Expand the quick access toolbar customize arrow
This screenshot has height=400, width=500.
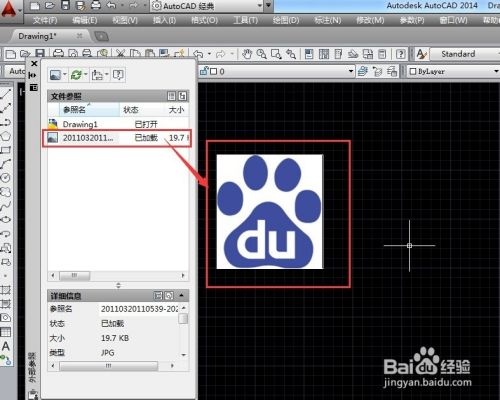[x=269, y=6]
